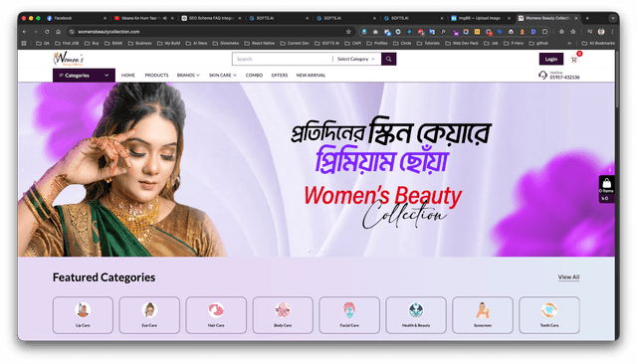Switch to the SEO Schema FAQ tab
637x364 pixels.
pyautogui.click(x=211, y=18)
